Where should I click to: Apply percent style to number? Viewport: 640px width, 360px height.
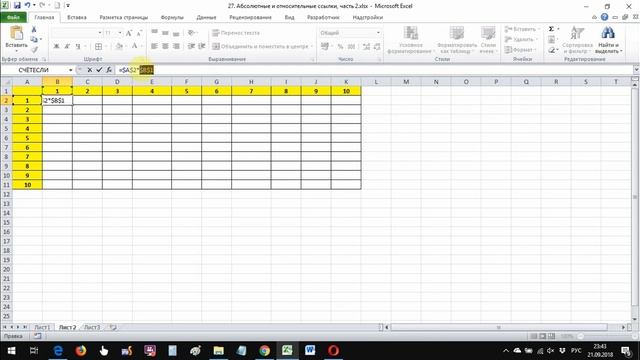[x=340, y=47]
